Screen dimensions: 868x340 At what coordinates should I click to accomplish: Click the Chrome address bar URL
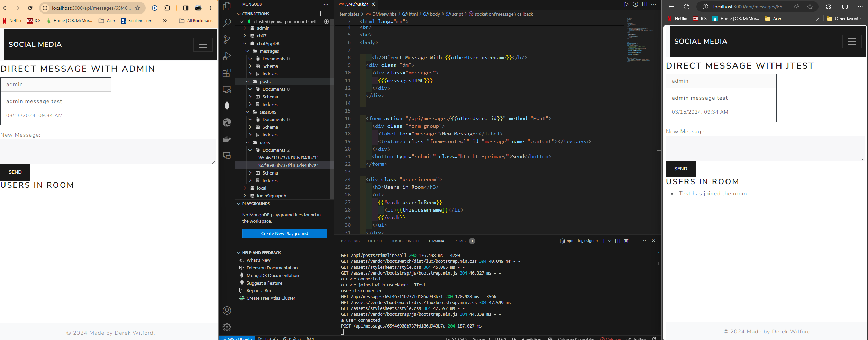coord(91,8)
